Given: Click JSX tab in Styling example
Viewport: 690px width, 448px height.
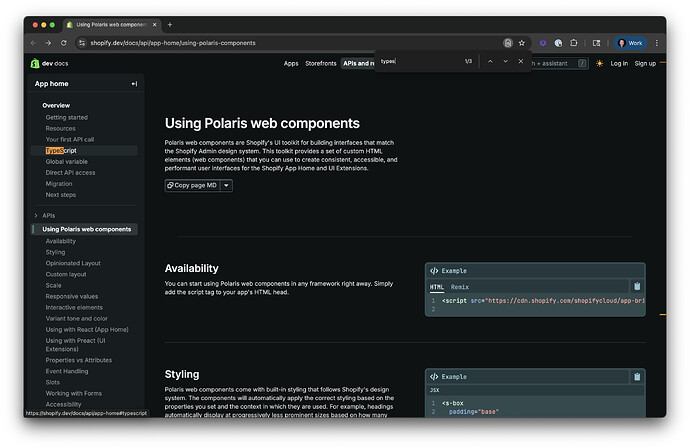Looking at the screenshot, I should point(434,390).
